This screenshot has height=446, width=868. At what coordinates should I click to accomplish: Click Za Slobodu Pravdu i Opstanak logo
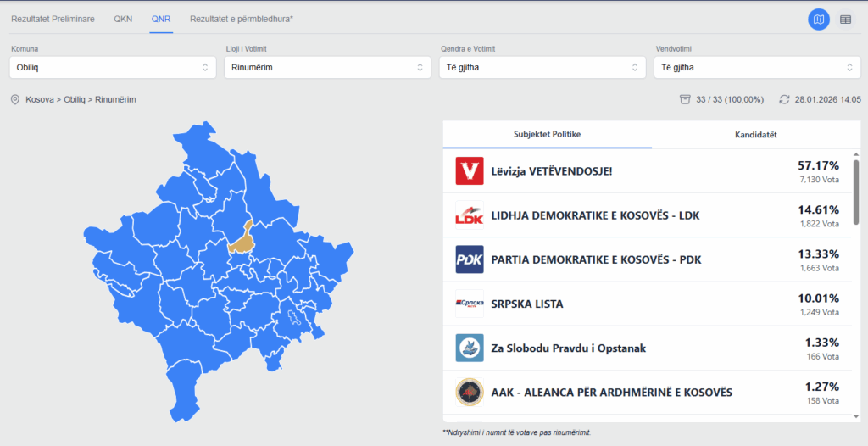pyautogui.click(x=470, y=348)
